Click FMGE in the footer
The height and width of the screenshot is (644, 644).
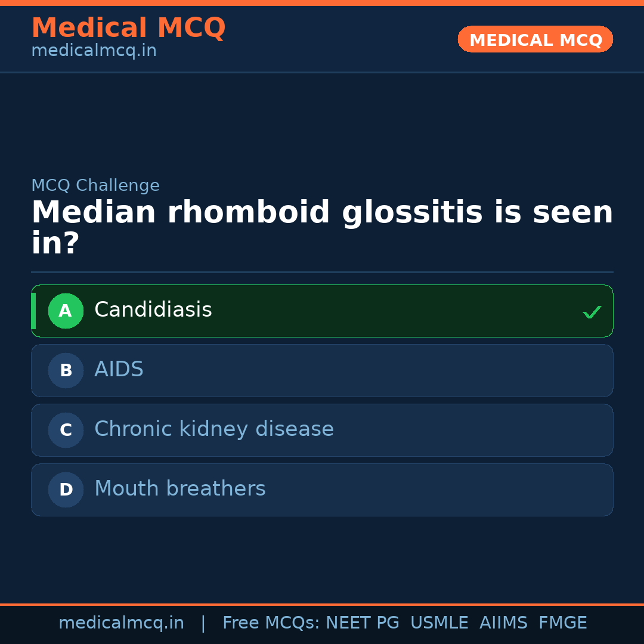point(562,623)
